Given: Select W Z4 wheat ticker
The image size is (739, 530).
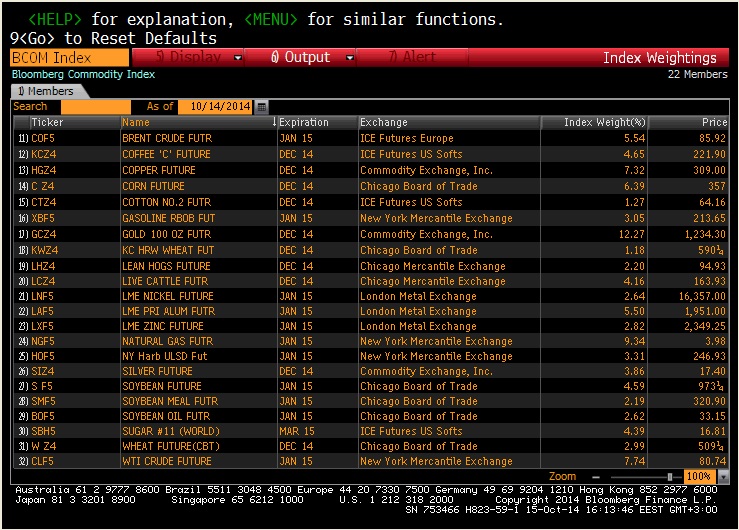Looking at the screenshot, I should (43, 447).
